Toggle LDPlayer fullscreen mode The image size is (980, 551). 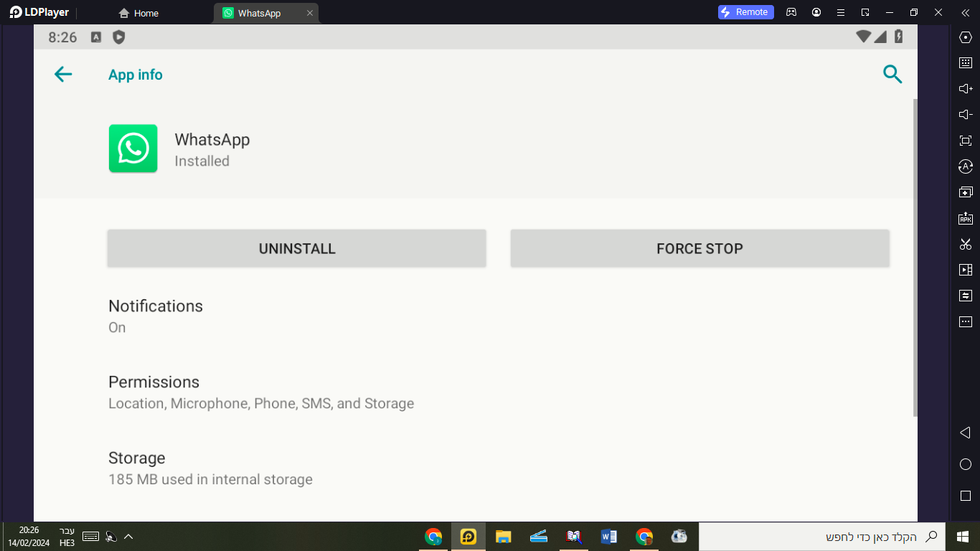966,141
